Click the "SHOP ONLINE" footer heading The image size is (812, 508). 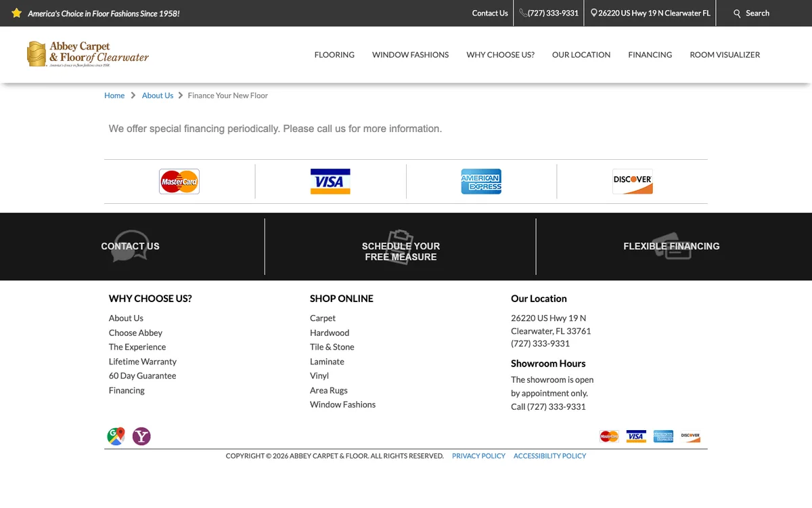pos(342,299)
